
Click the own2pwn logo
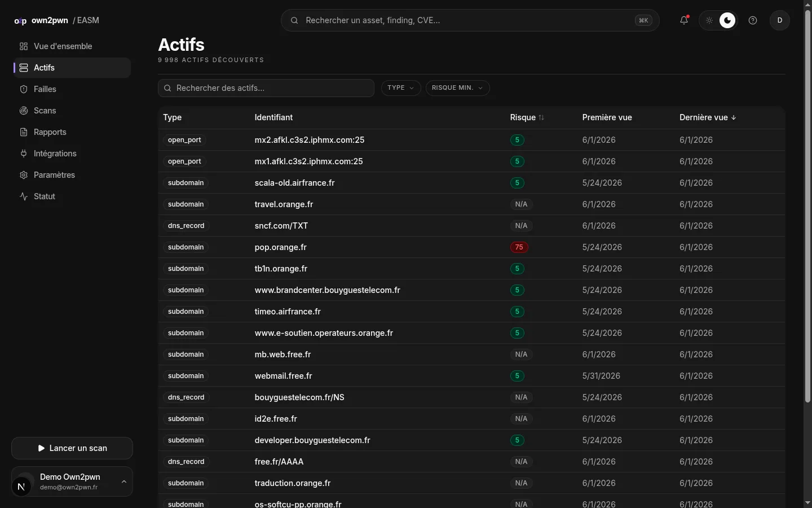tap(41, 20)
